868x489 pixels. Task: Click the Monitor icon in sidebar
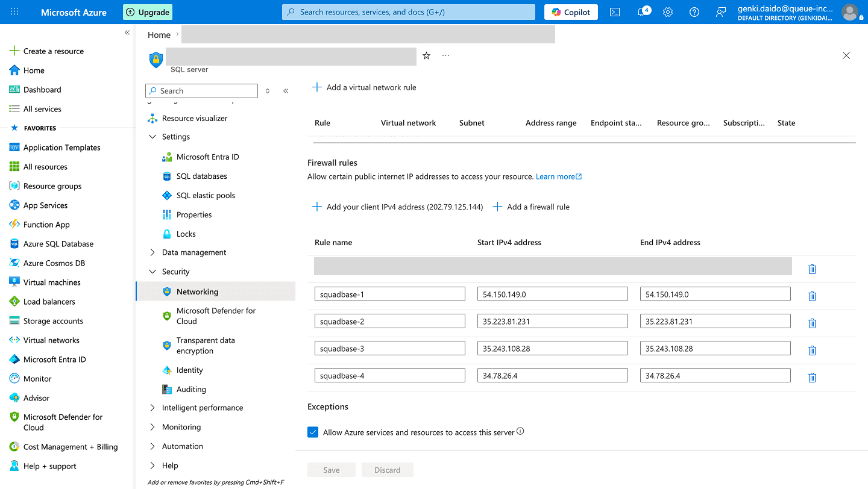[x=14, y=379]
